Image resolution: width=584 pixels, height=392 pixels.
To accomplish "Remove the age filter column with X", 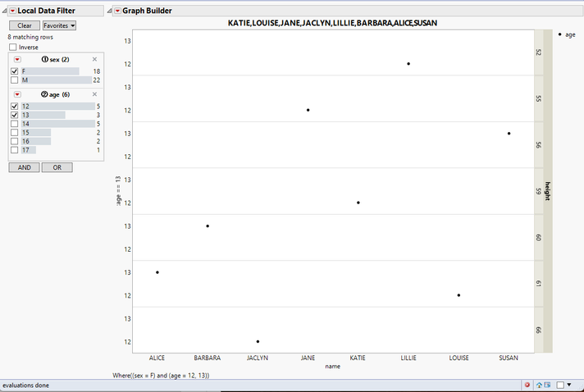I will coord(94,94).
